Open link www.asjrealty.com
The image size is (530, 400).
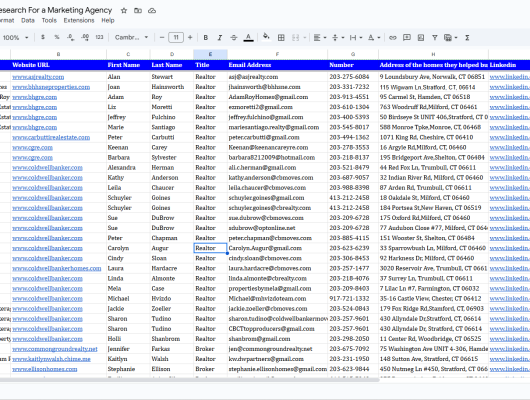click(38, 77)
